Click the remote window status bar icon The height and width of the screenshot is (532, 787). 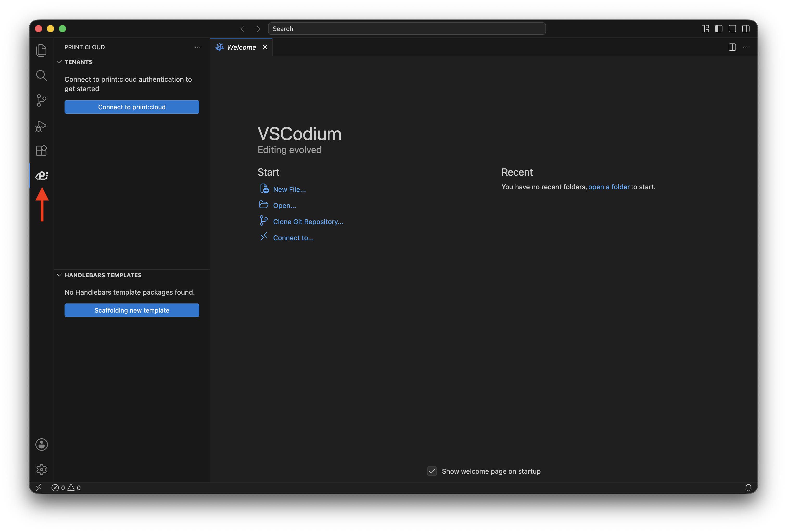(x=39, y=488)
